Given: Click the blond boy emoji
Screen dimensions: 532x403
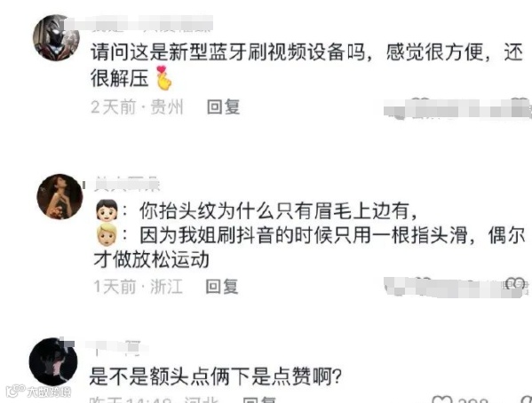Looking at the screenshot, I should 107,234.
